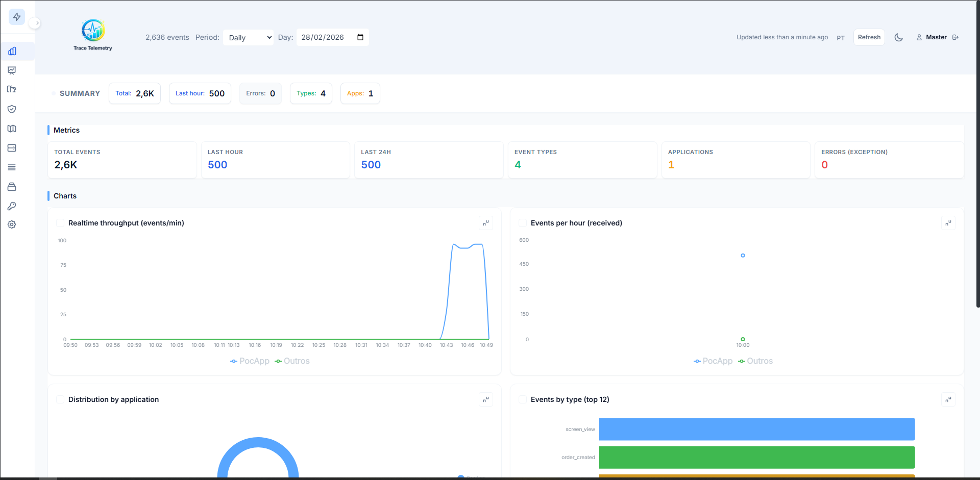Click the Refresh button
This screenshot has height=480, width=980.
point(869,37)
